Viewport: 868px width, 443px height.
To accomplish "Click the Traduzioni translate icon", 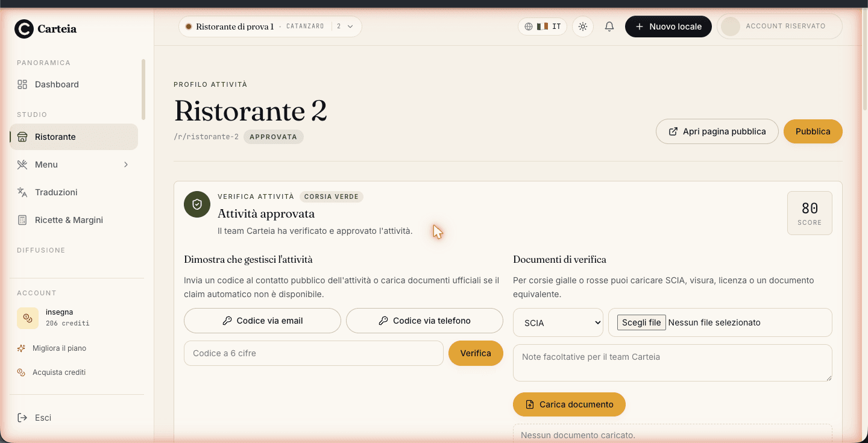I will tap(22, 192).
